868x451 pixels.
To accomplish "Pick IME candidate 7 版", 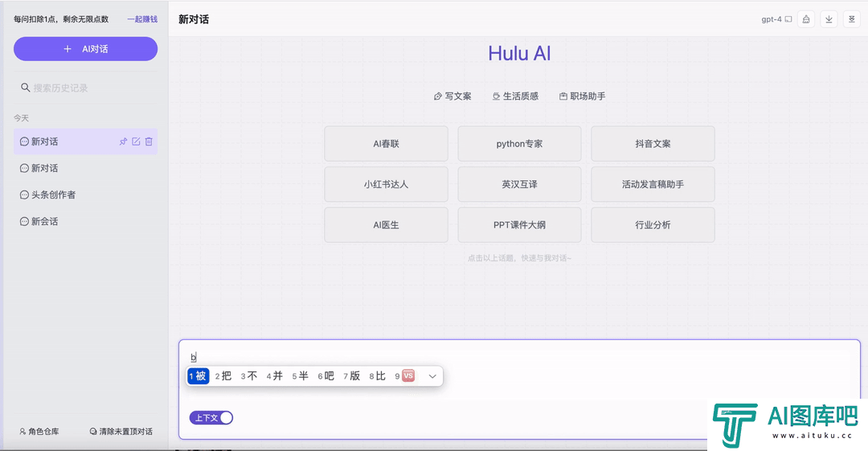I will (x=351, y=375).
